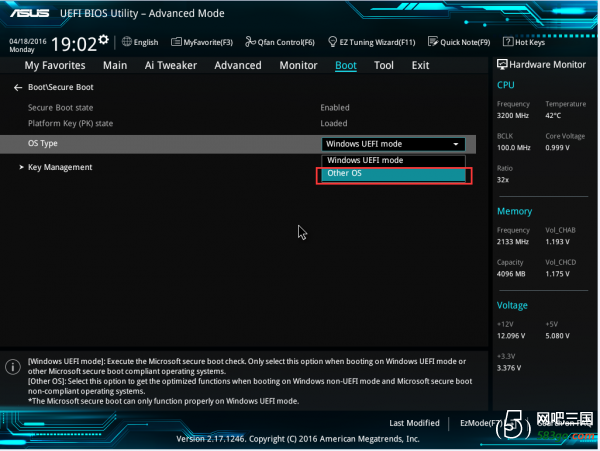The width and height of the screenshot is (600, 451).
Task: Open Quick Note(F9)
Action: pyautogui.click(x=459, y=42)
